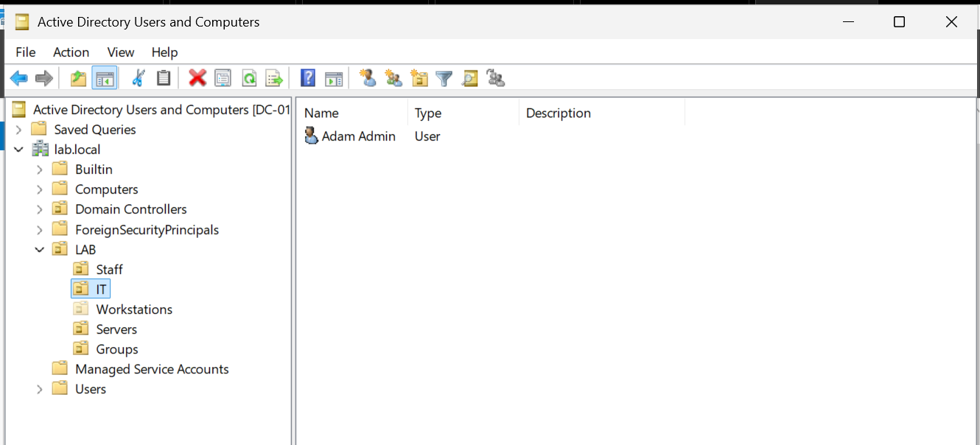Refresh the view with green arrow icon
Image resolution: width=980 pixels, height=445 pixels.
[x=249, y=78]
